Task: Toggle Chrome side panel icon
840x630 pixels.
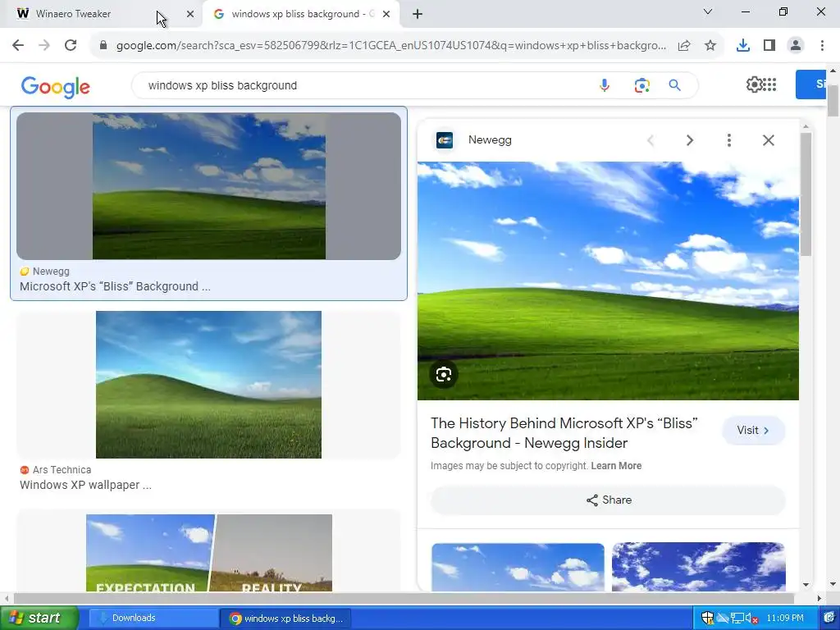Action: click(769, 46)
